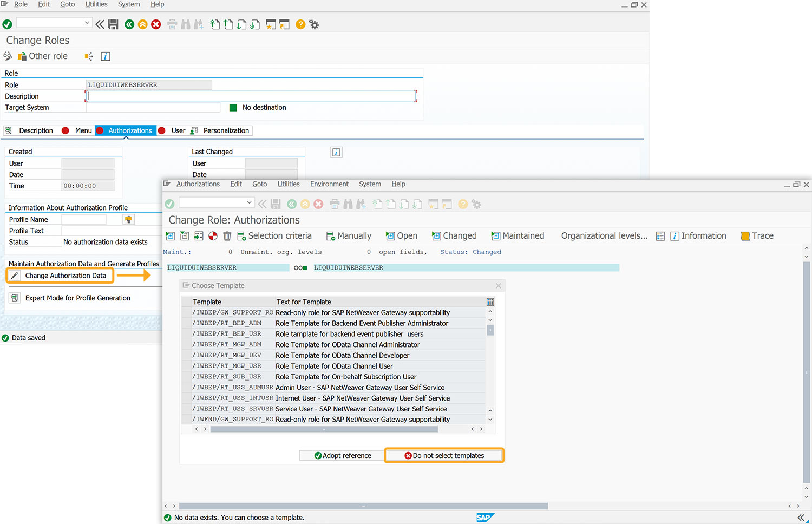Screen dimensions: 812x524
Task: Open the command field dropdown in Authorizations window
Action: point(249,202)
